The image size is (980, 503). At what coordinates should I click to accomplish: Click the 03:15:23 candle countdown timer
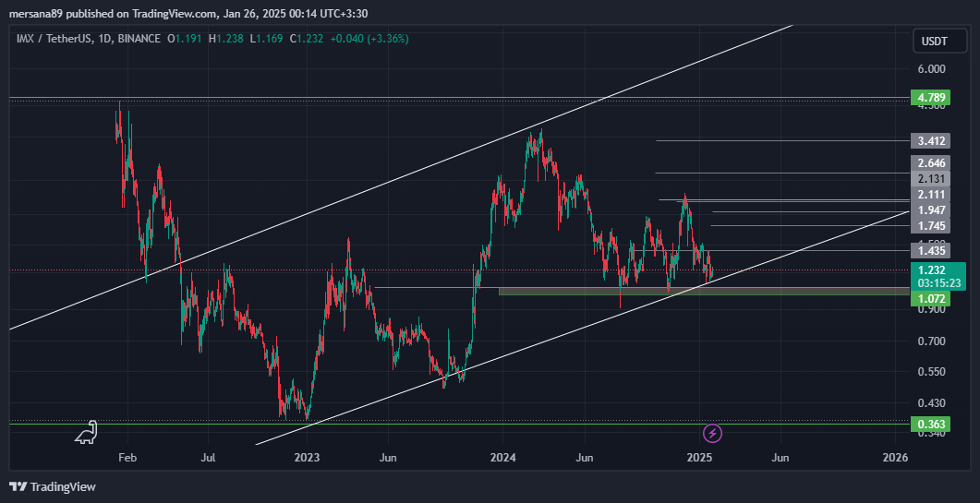(938, 283)
